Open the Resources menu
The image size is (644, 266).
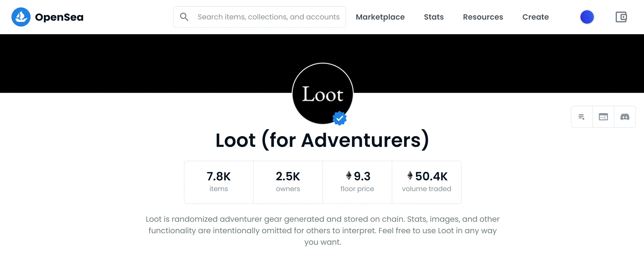[x=483, y=17]
